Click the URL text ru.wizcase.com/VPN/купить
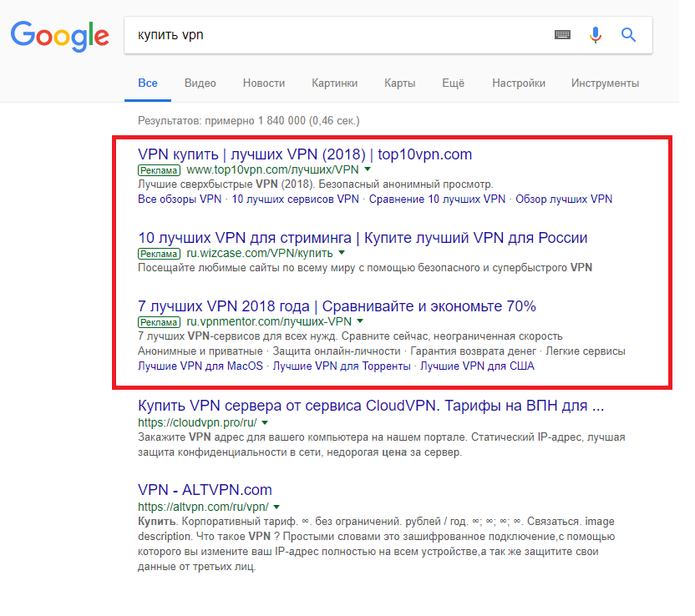Screen dimensions: 695x616 coord(260,253)
